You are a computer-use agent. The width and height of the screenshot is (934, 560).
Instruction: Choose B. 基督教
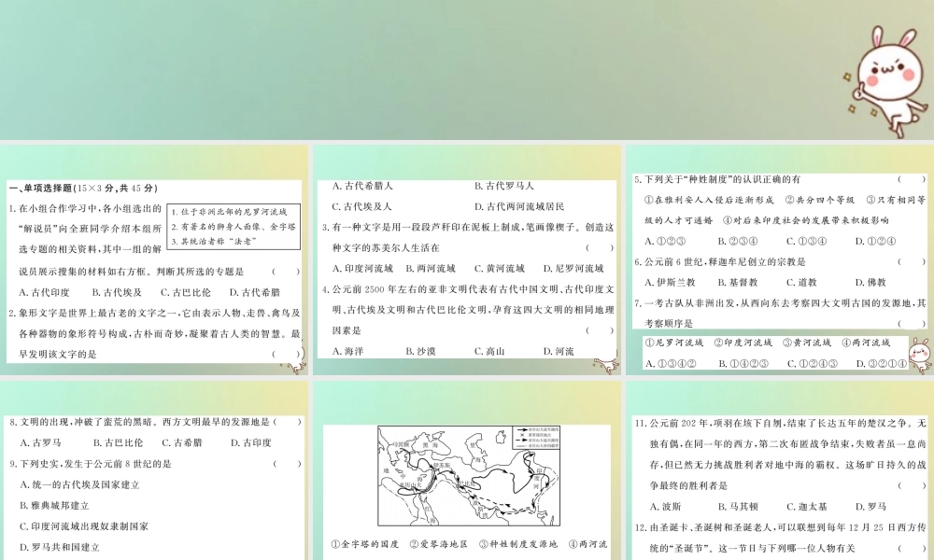738,282
